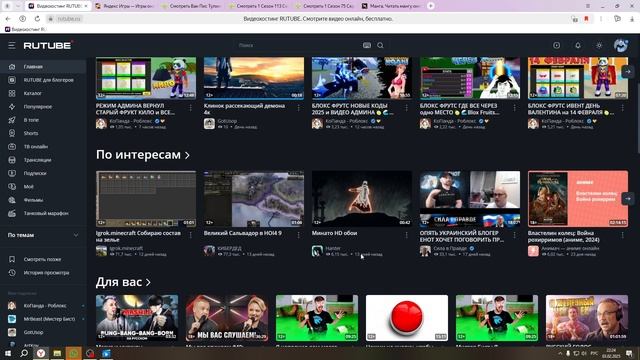Go back in browser
Screen dimensions: 640x360
pyautogui.click(x=8, y=19)
